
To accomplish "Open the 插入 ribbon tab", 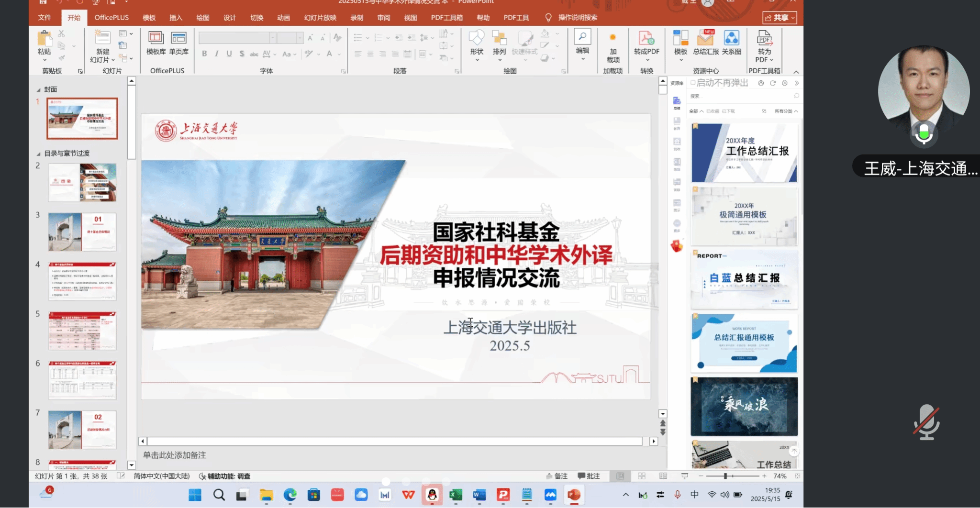I will [176, 18].
